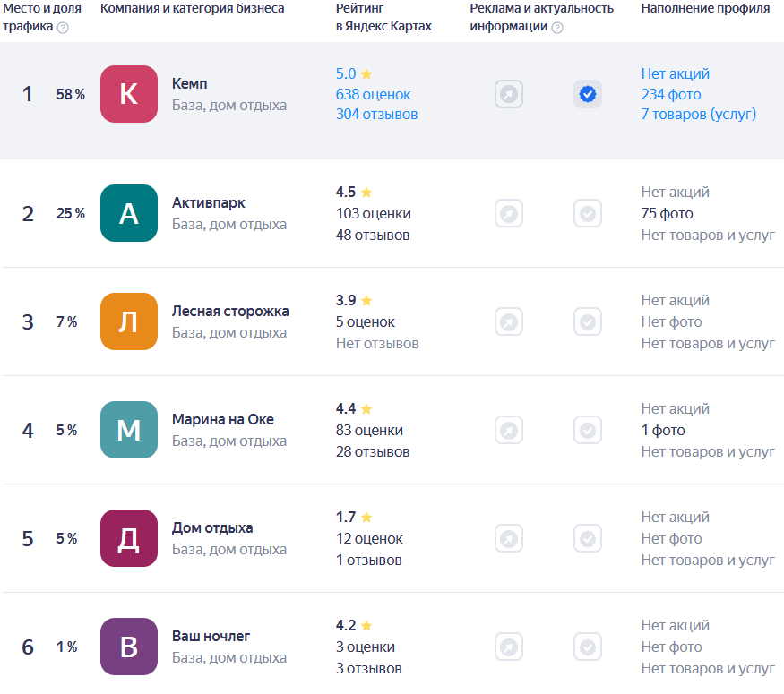Click advertising arrow icon in Дом отдыха row
The image size is (784, 694).
point(509,538)
